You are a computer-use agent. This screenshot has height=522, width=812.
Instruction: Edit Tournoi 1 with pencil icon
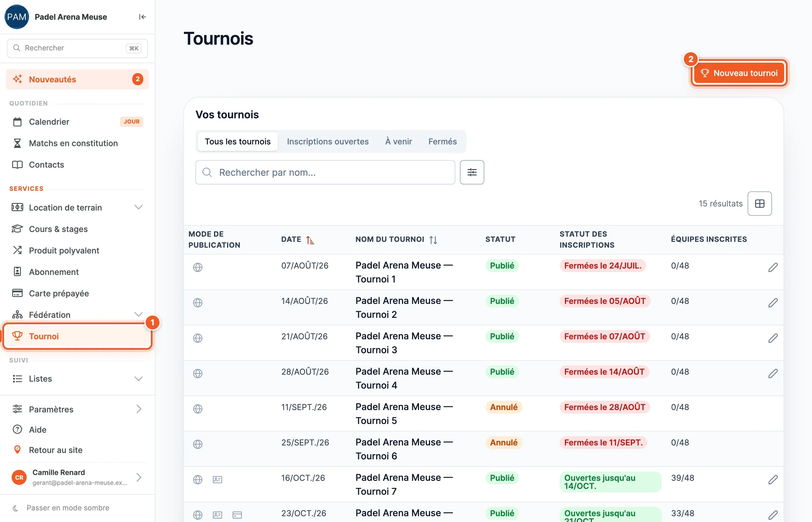[773, 267]
